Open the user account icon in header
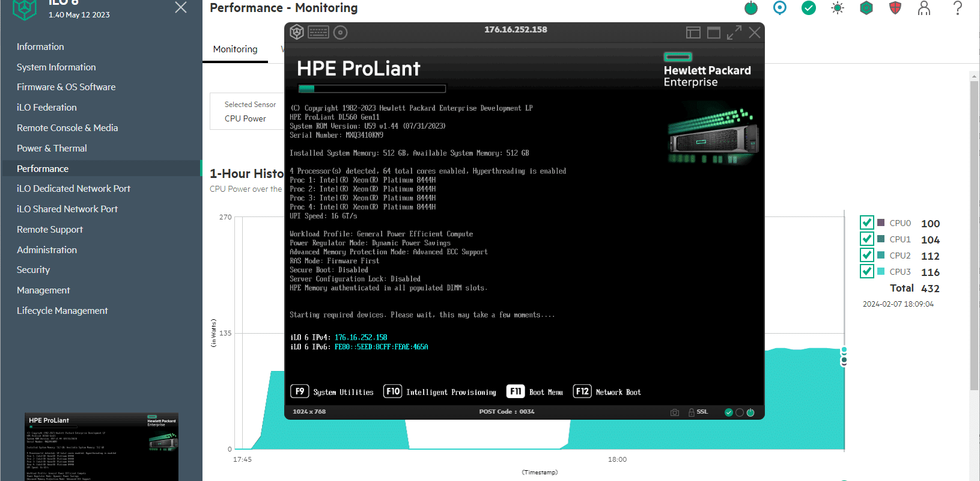Viewport: 980px width, 481px height. (x=924, y=8)
